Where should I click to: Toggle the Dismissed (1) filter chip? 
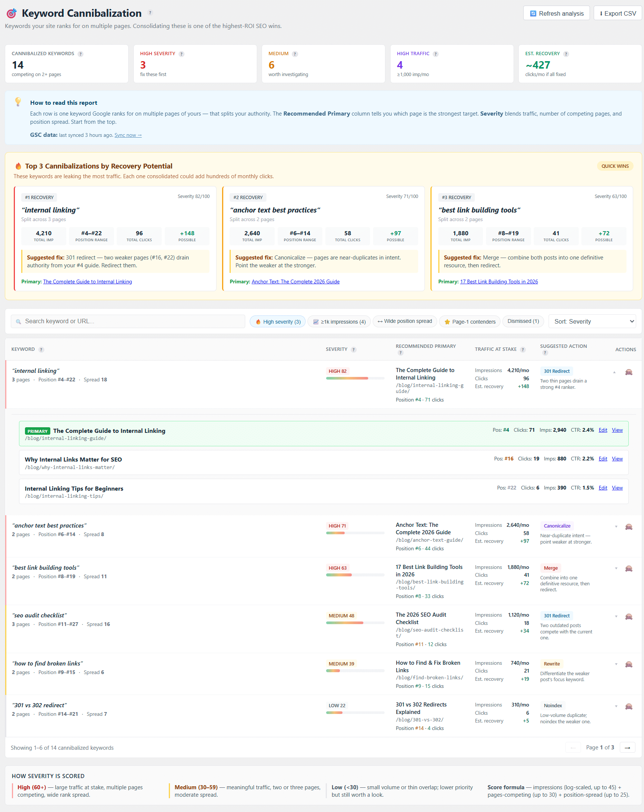(x=523, y=321)
